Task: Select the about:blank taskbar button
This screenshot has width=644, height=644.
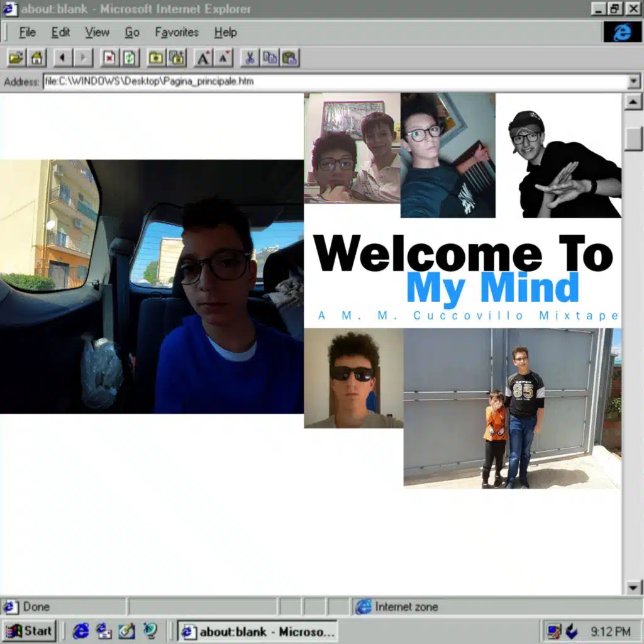Action: point(257,631)
